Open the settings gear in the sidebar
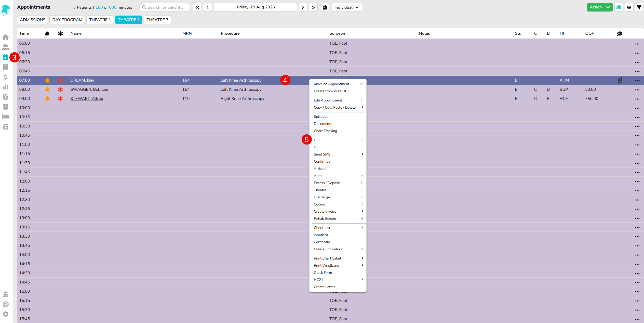 pyautogui.click(x=6, y=314)
